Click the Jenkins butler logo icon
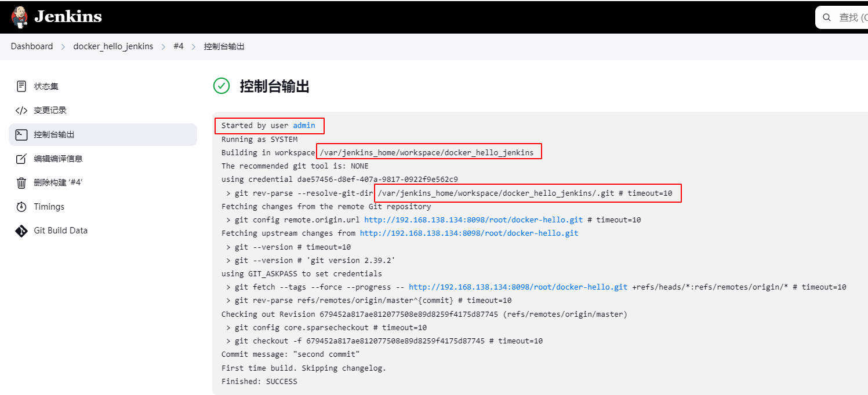 click(20, 17)
